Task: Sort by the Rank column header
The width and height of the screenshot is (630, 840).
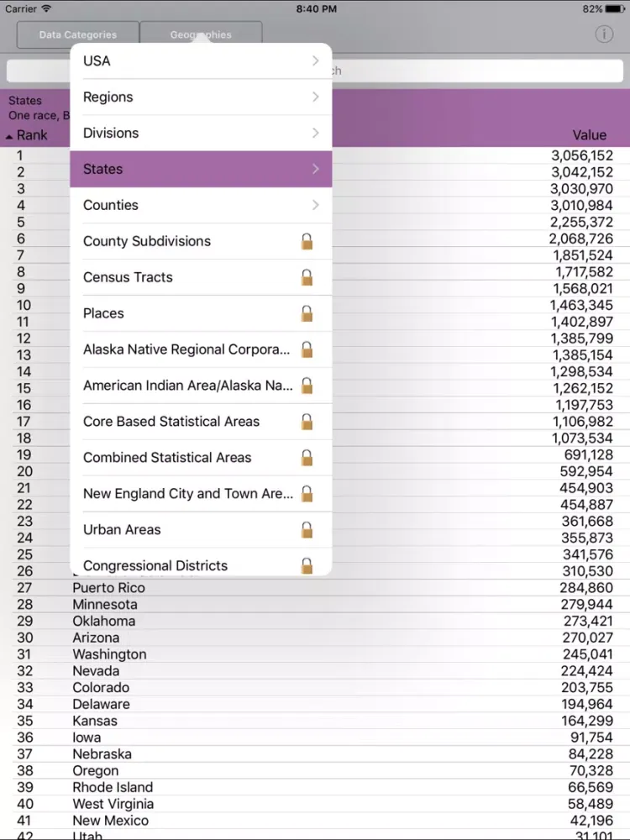Action: click(27, 135)
